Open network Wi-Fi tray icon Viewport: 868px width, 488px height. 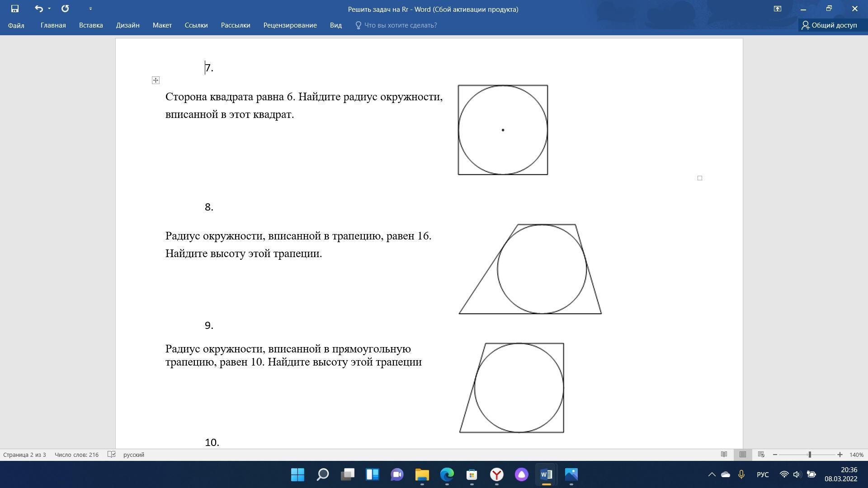pyautogui.click(x=784, y=474)
